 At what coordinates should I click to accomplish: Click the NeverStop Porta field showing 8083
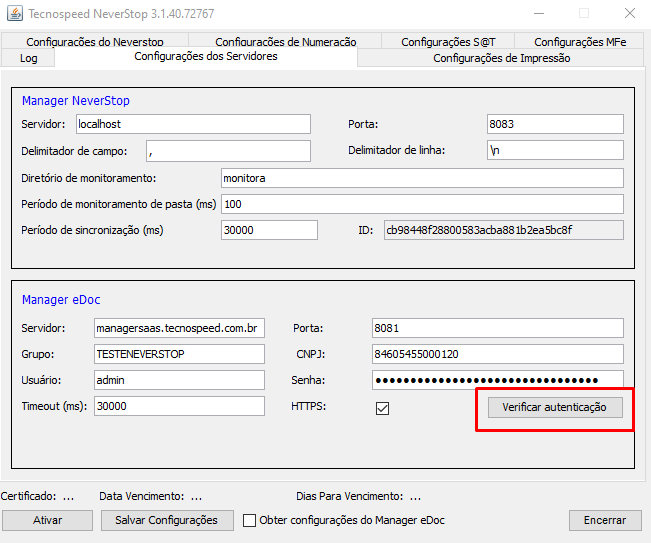pos(555,124)
